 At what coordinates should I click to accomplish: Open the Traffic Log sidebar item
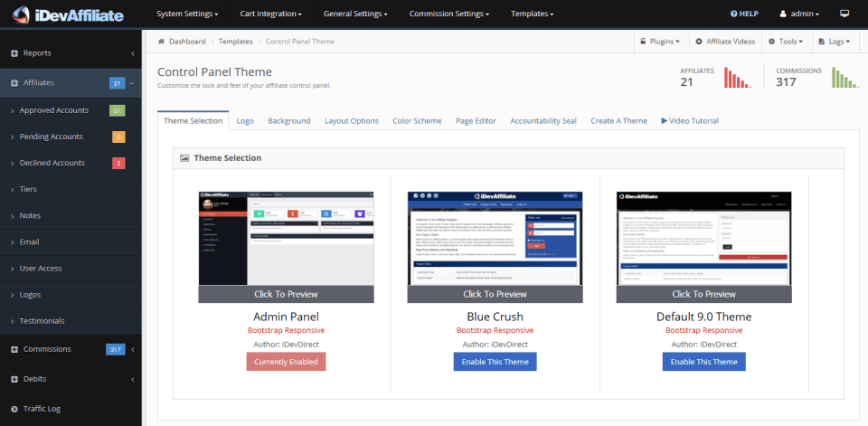pos(71,409)
